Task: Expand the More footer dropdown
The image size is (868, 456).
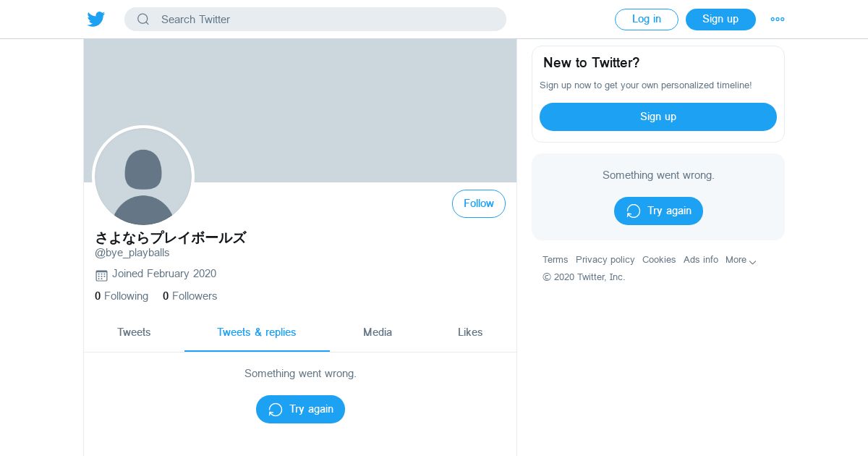Action: (x=741, y=260)
